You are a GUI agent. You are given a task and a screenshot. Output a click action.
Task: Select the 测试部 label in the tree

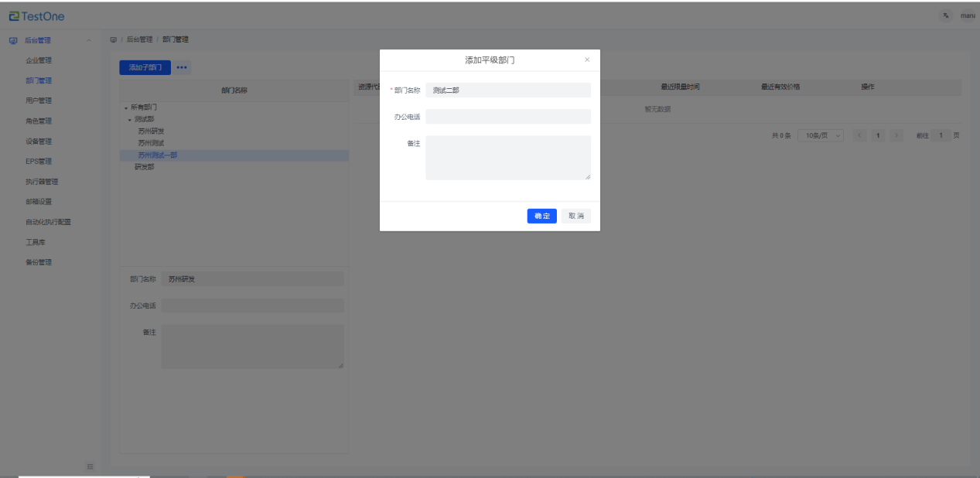pos(144,120)
